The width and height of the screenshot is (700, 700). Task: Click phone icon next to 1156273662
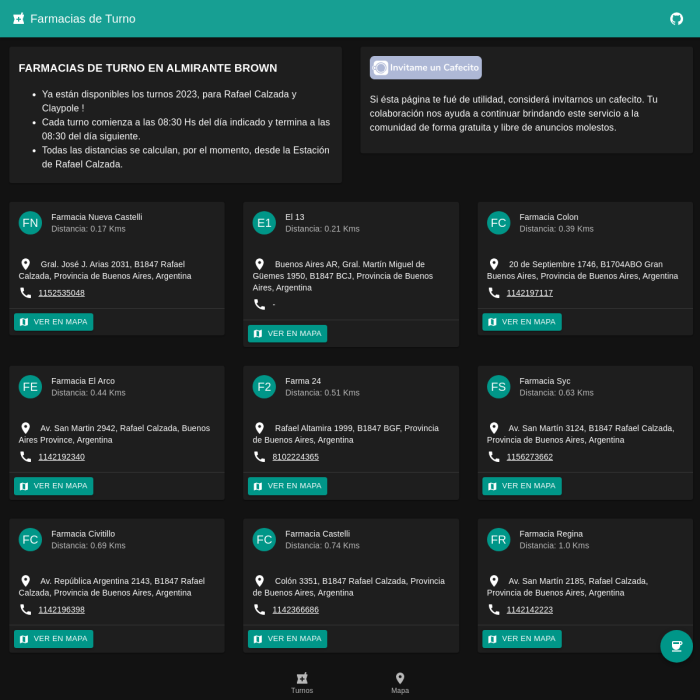[x=494, y=456]
